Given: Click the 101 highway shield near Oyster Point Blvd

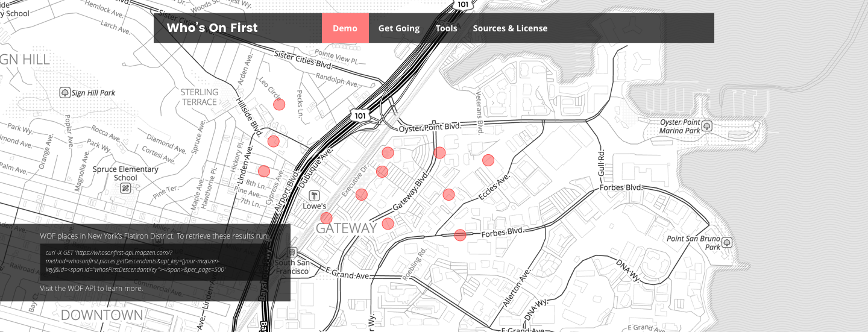Looking at the screenshot, I should [360, 115].
